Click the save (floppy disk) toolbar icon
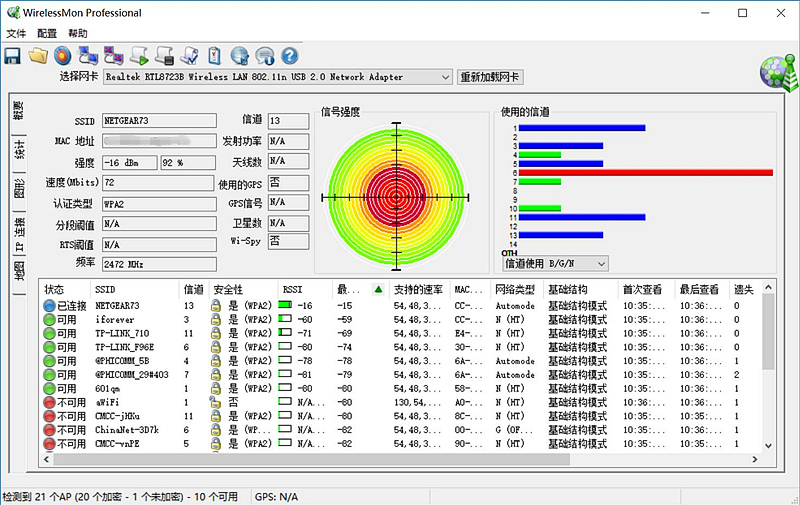The height and width of the screenshot is (505, 800). pos(13,56)
